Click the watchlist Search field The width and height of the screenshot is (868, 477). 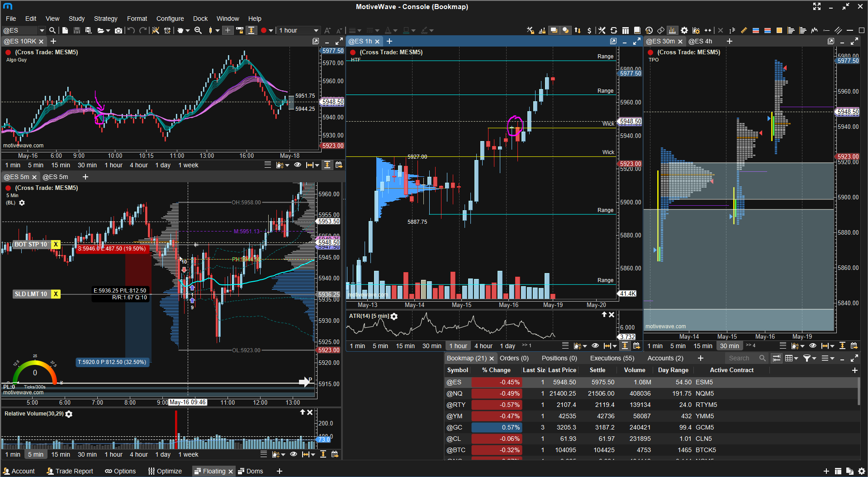click(746, 358)
